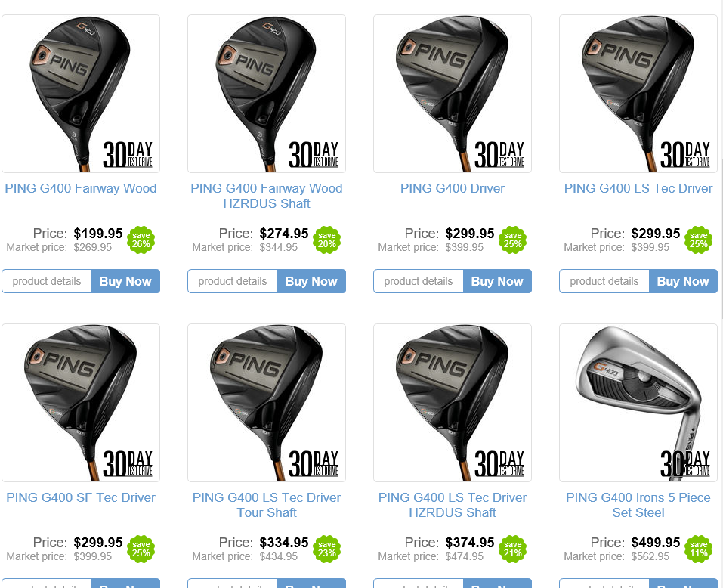Click 30 Day Test Drive logo on SF Tec Driver
This screenshot has height=588, width=723.
point(128,463)
